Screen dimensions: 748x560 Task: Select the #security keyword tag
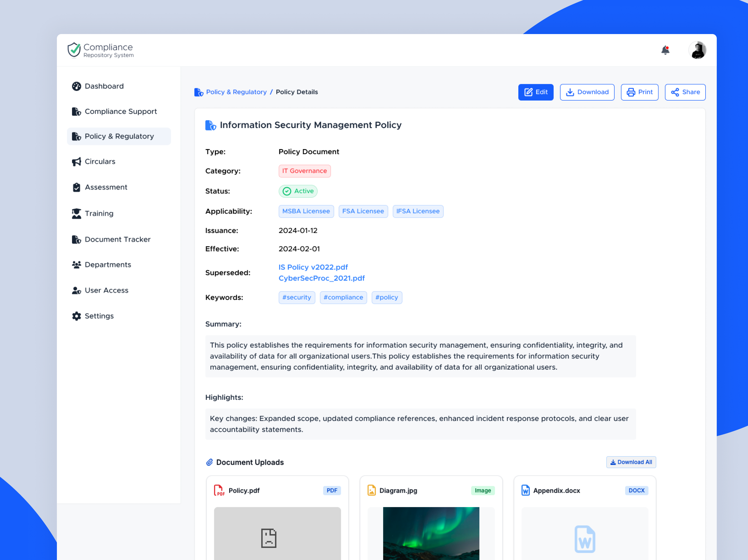pos(297,297)
